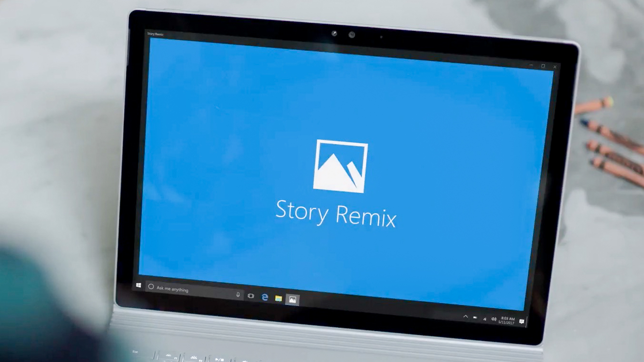644x362 pixels.
Task: Open the Windows Start menu
Action: pos(138,285)
